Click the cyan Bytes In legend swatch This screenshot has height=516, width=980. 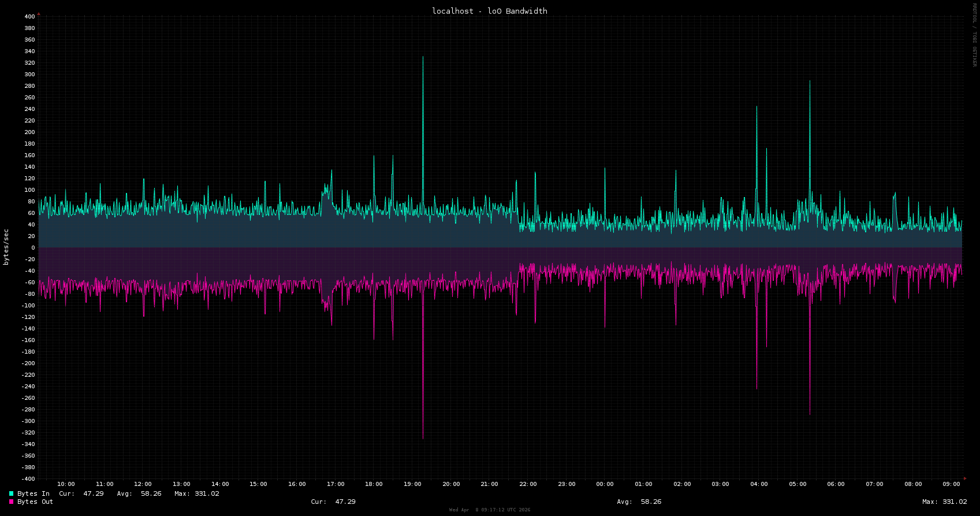11,493
